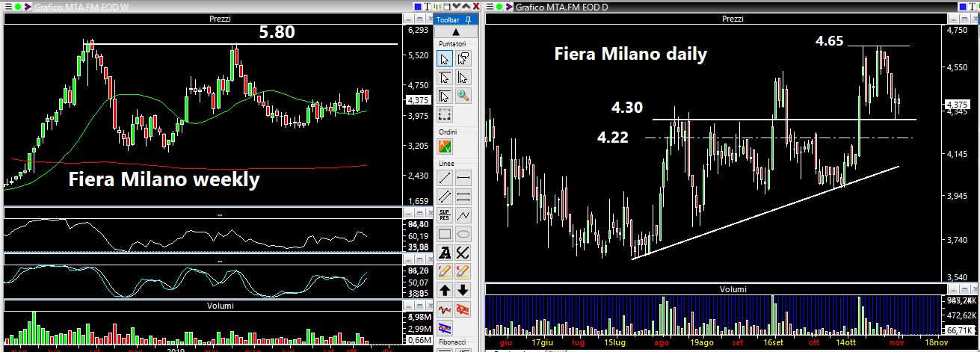Click the 'Fiera Milano daily' caption
The height and width of the screenshot is (352, 980).
coord(629,54)
